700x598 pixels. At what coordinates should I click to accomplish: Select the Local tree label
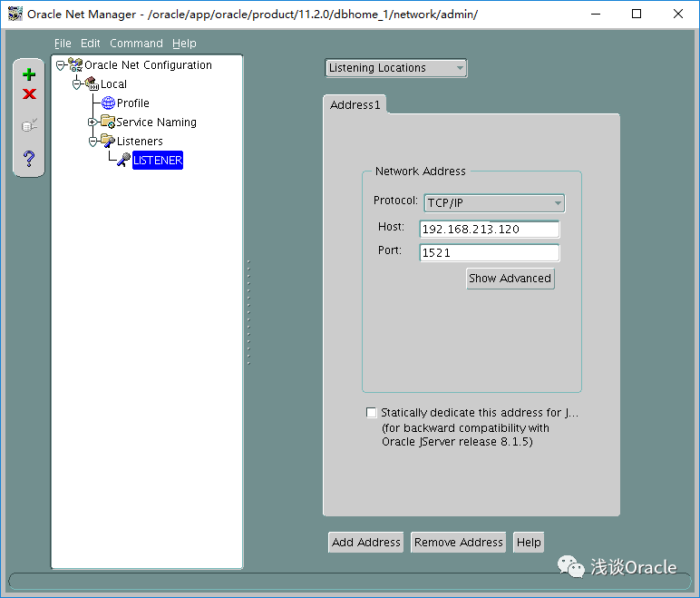[x=114, y=84]
